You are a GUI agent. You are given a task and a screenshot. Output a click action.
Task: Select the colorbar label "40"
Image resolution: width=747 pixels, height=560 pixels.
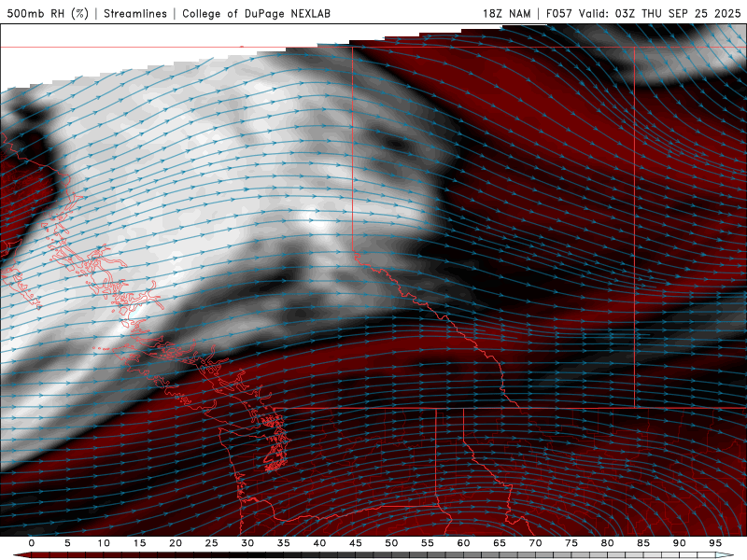(319, 543)
